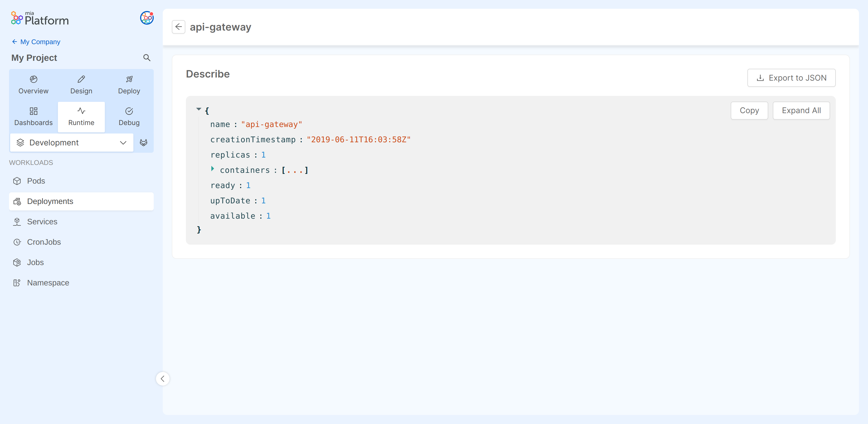Switch to the Debug section
The width and height of the screenshot is (868, 424).
[129, 116]
